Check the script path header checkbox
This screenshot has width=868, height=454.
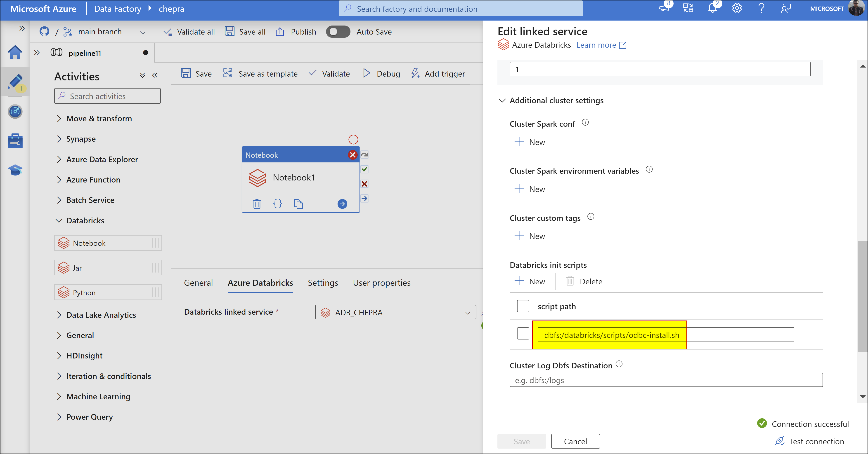tap(523, 306)
